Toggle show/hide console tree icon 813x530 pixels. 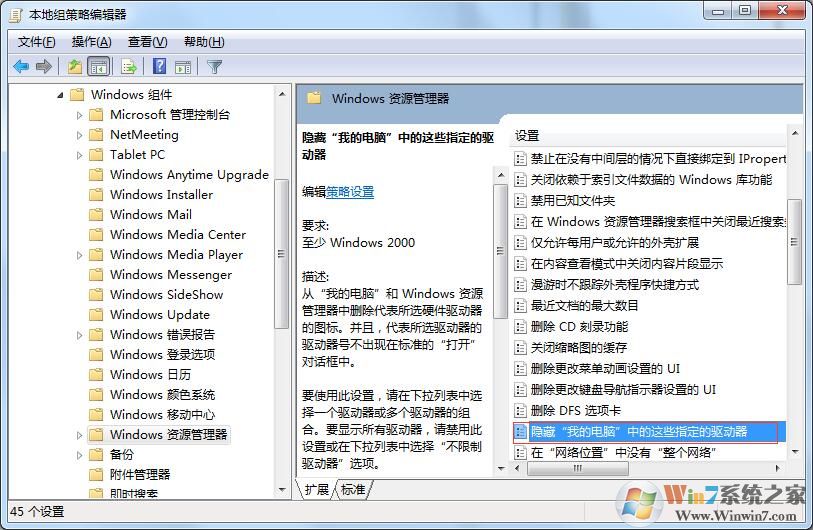point(99,66)
